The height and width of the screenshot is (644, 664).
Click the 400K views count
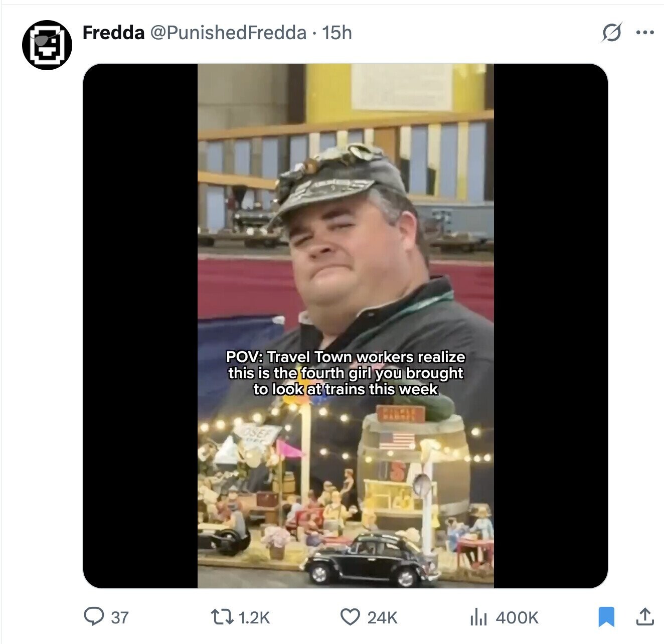point(517,617)
